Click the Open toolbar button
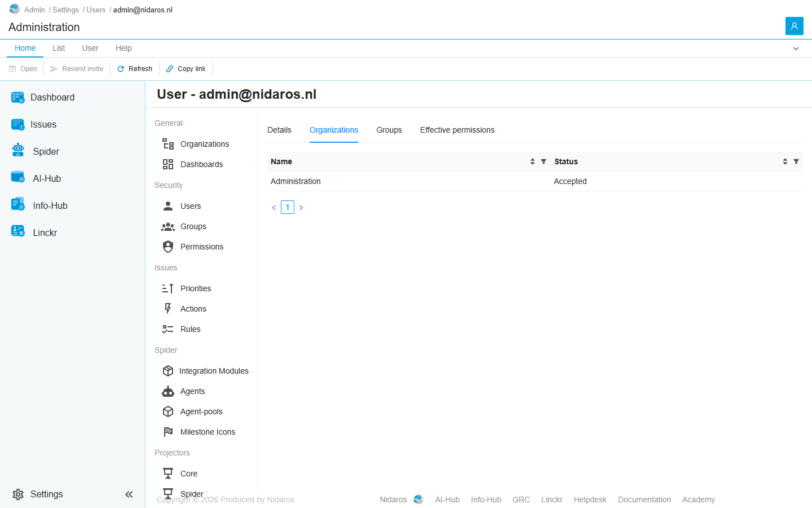Image resolution: width=812 pixels, height=508 pixels. coord(23,69)
